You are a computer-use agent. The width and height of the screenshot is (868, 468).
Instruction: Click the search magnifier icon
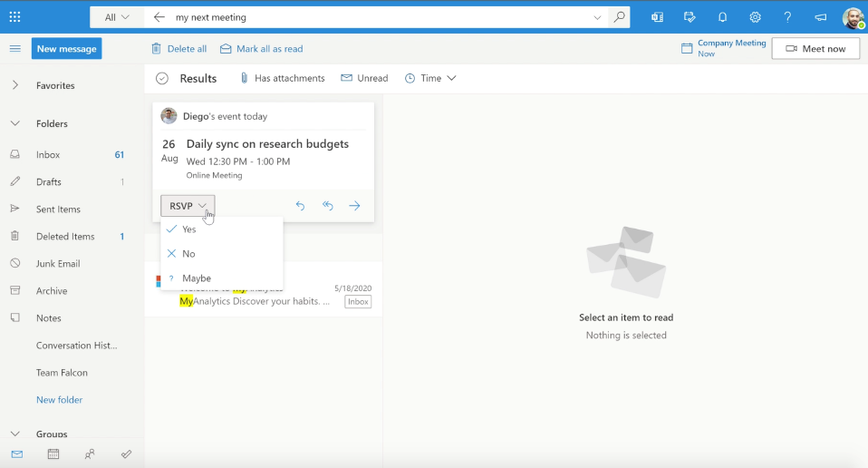620,17
